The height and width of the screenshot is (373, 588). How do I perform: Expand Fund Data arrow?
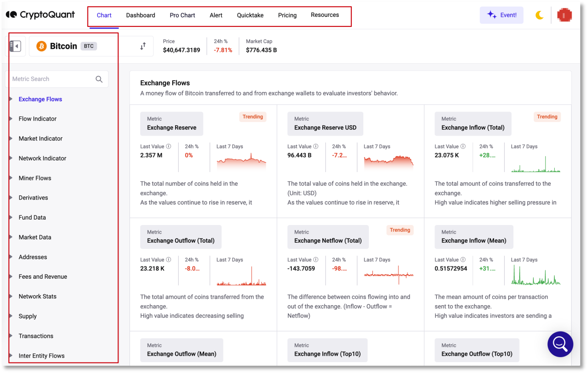tap(10, 217)
